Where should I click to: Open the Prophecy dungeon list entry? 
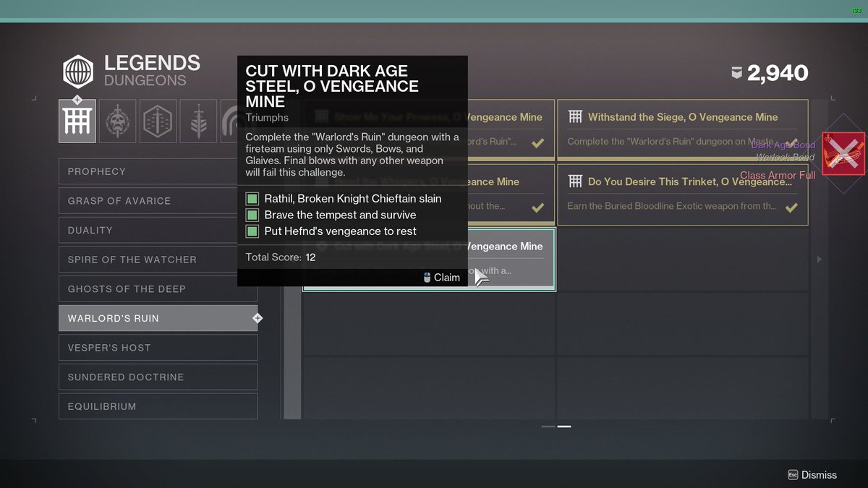point(158,171)
